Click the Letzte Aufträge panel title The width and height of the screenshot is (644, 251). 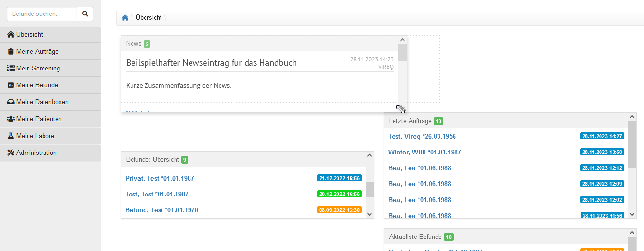410,121
